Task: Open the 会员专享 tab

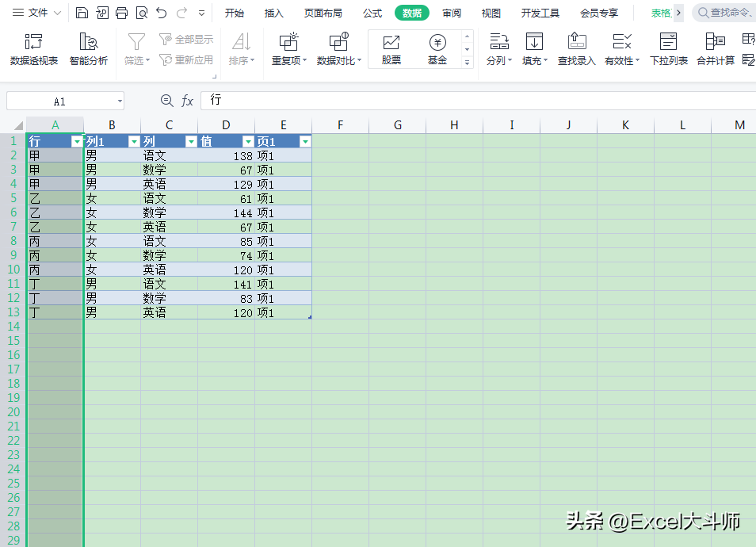Action: tap(599, 13)
